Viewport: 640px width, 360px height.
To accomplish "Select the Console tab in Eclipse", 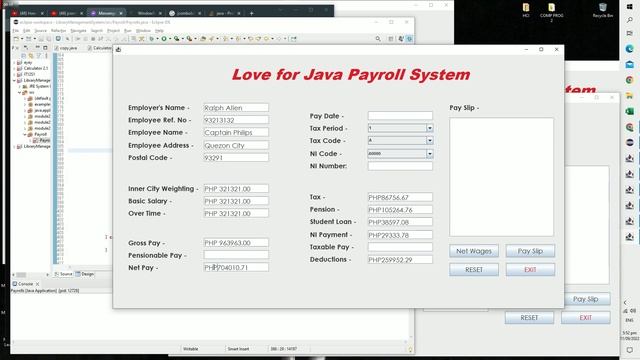I will (x=25, y=284).
